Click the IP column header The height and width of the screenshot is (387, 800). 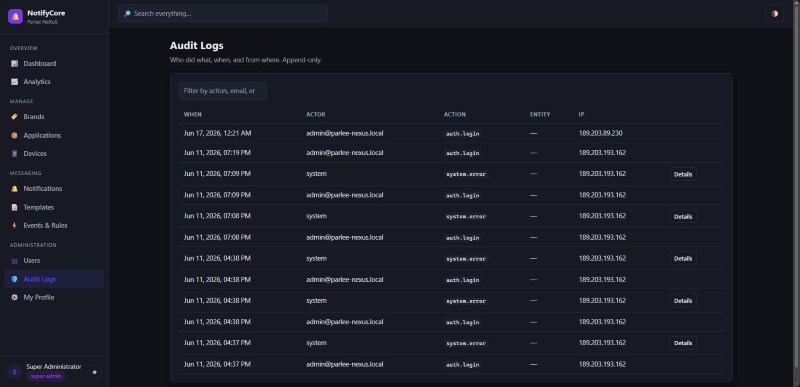click(581, 115)
